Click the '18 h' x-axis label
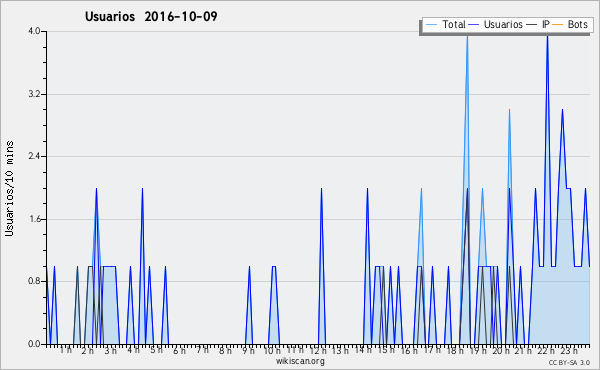 (455, 350)
